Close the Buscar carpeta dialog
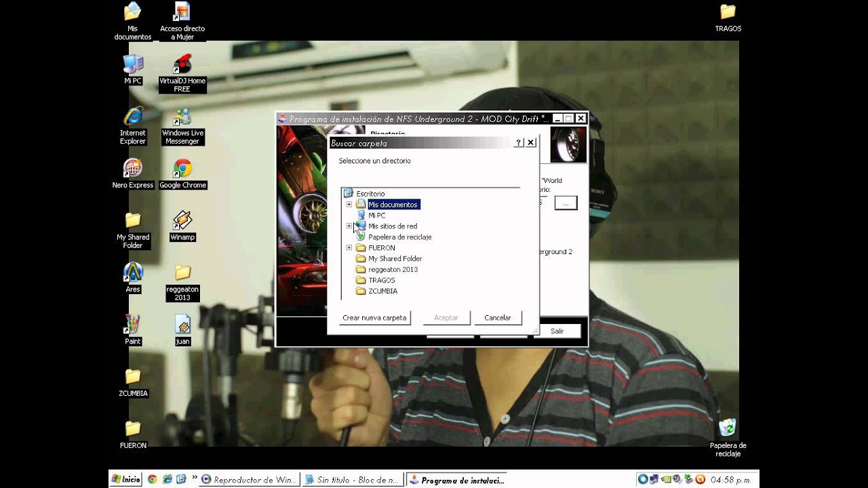This screenshot has width=868, height=488. pyautogui.click(x=531, y=142)
